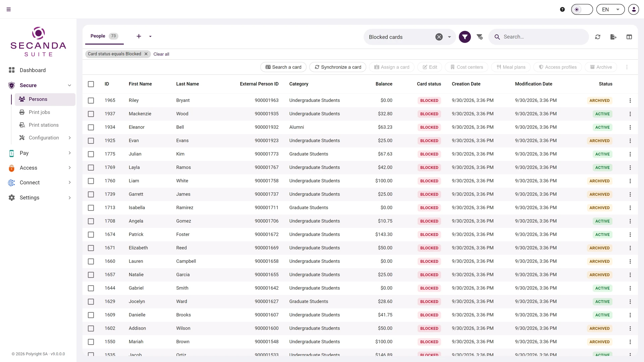Click the ARCHIVED status for Lauren Campbell

click(x=599, y=261)
